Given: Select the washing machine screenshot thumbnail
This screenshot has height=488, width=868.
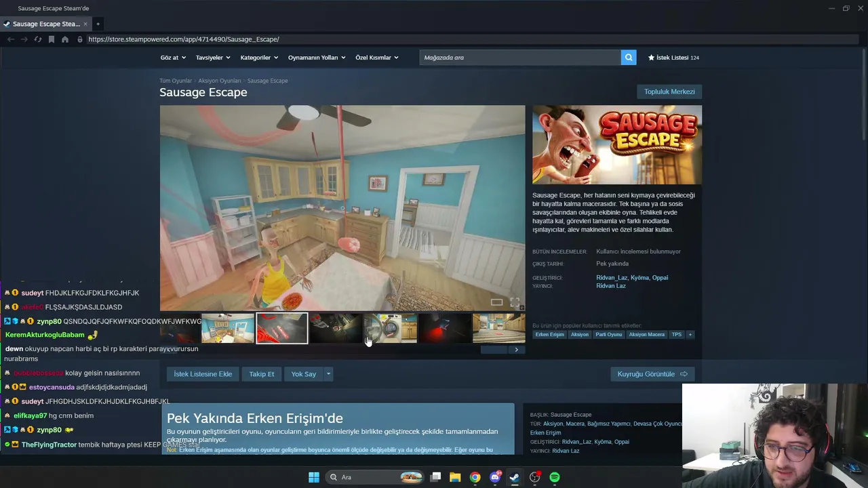Looking at the screenshot, I should (x=391, y=329).
